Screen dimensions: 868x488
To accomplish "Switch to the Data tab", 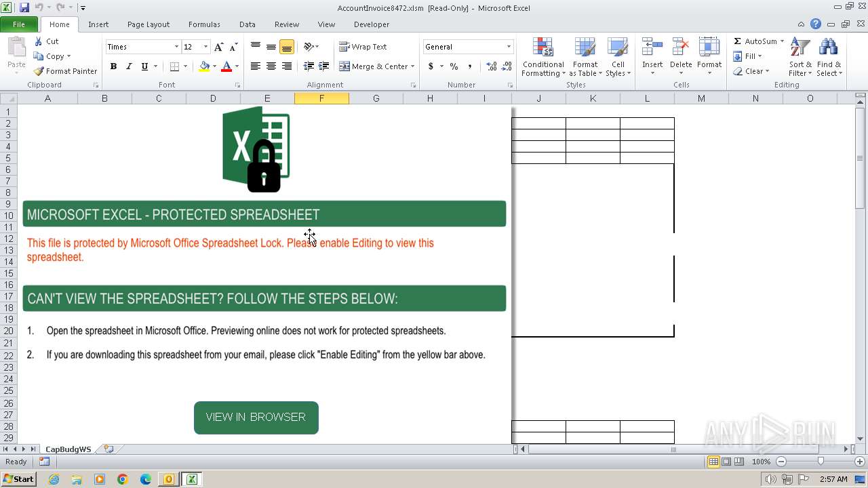I will pyautogui.click(x=248, y=24).
